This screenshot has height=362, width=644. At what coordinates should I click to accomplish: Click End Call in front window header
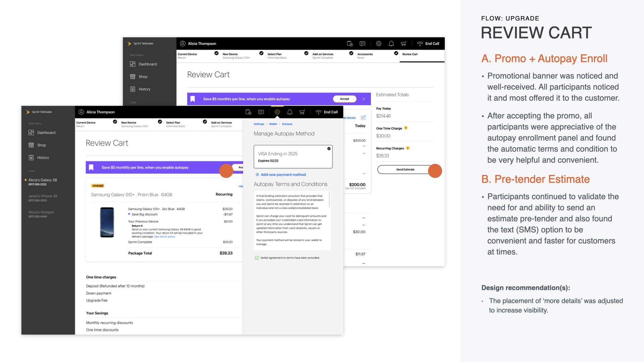click(x=327, y=112)
